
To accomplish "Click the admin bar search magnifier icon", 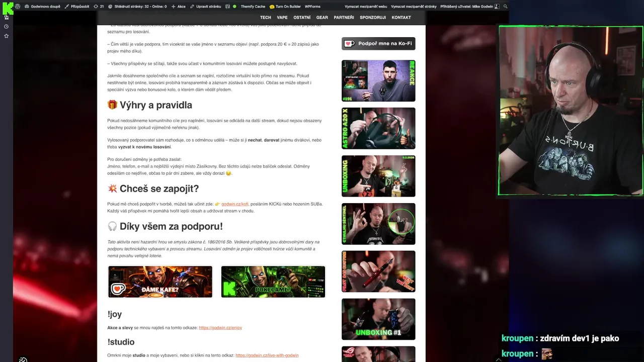I will (x=506, y=7).
